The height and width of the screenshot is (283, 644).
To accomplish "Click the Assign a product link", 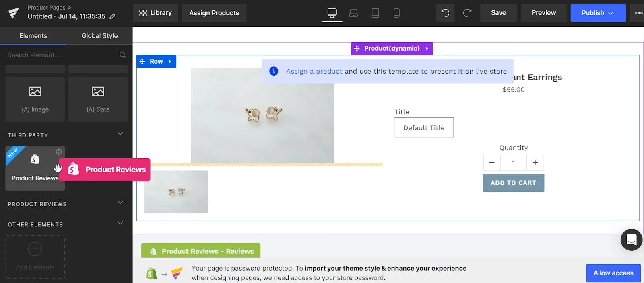I will click(x=314, y=71).
